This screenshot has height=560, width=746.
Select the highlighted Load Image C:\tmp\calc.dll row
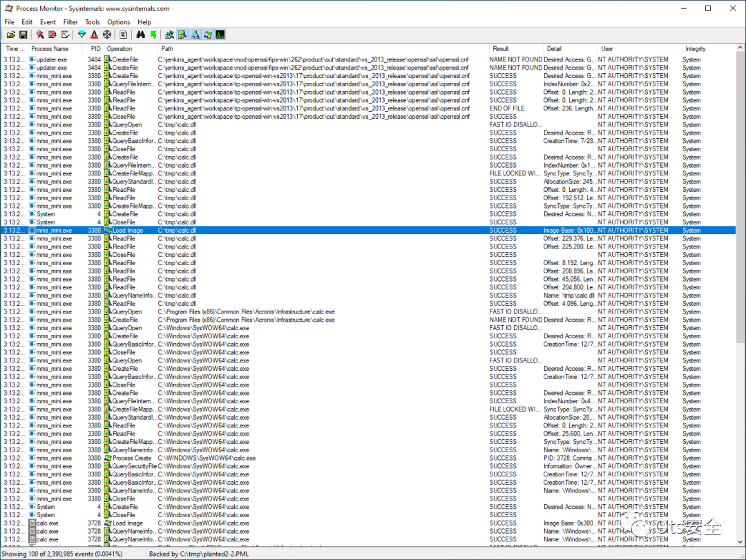point(369,230)
